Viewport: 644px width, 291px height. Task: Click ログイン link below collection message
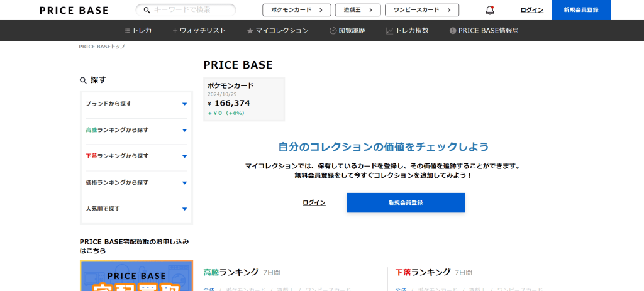coord(314,203)
